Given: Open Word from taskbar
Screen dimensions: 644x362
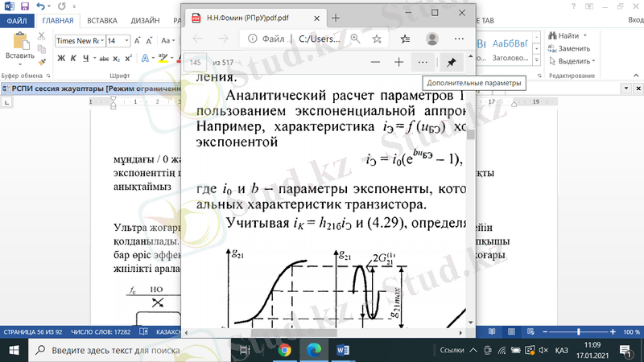Looking at the screenshot, I should click(x=343, y=351).
